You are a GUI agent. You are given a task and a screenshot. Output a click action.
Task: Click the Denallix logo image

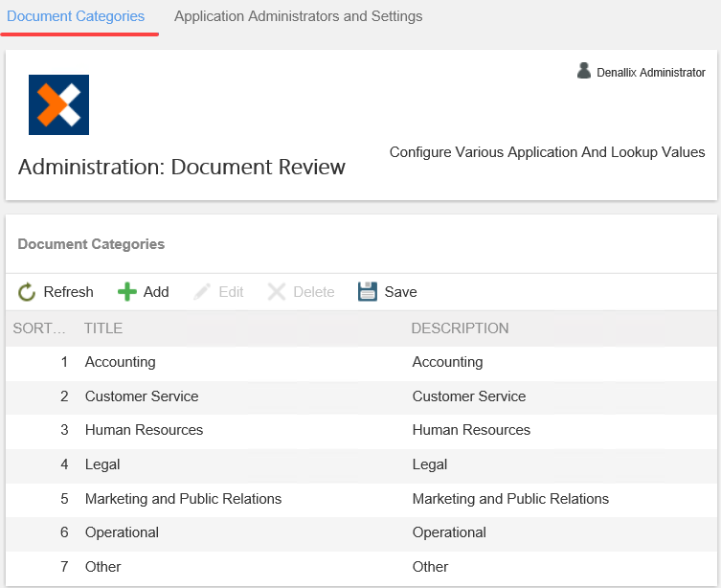(x=58, y=104)
